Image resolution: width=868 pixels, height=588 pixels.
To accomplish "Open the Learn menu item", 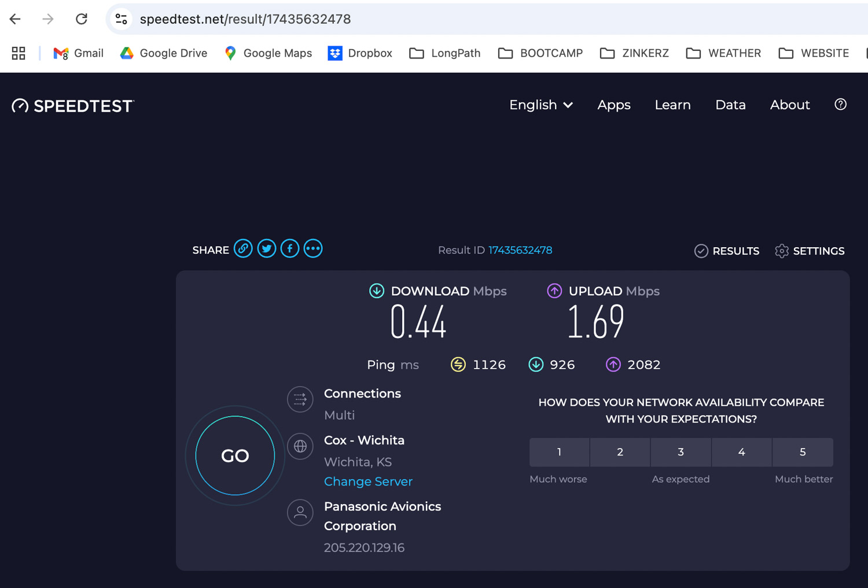I will [672, 105].
